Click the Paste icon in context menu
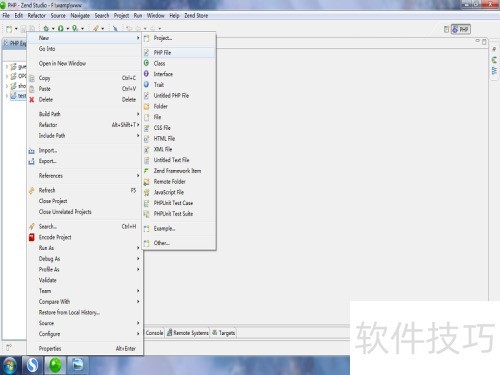This screenshot has width=500, height=375. pos(32,89)
